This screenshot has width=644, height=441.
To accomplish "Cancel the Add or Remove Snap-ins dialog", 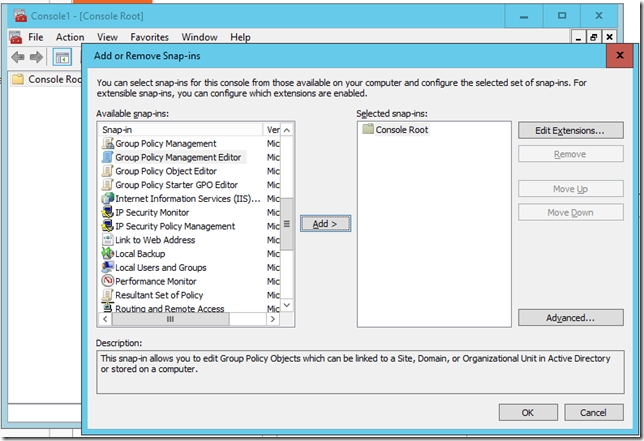I will click(593, 413).
